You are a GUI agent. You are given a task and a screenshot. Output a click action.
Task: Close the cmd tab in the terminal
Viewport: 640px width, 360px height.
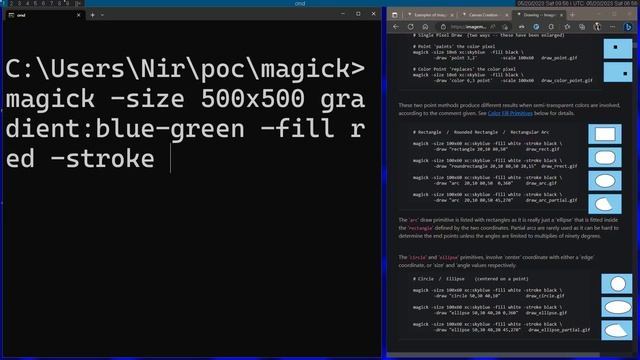[79, 15]
